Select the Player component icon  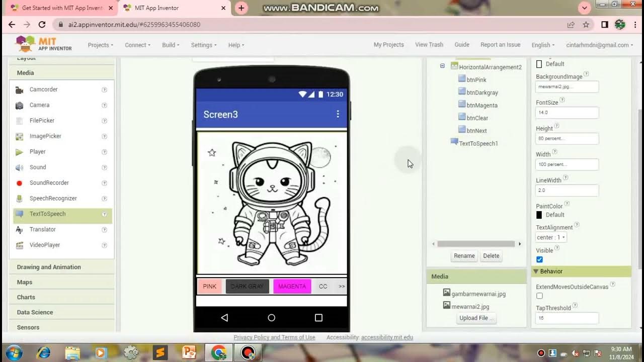19,152
